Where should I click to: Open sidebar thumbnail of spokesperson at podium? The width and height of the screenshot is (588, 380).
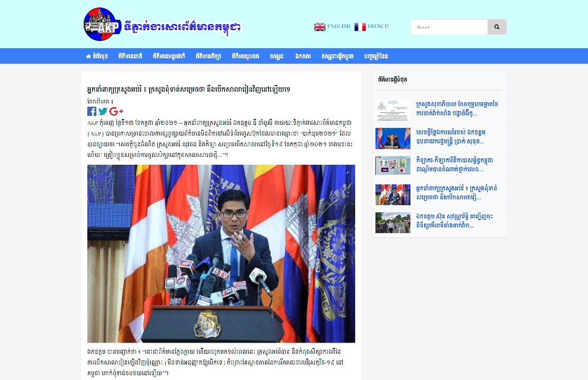click(x=393, y=194)
